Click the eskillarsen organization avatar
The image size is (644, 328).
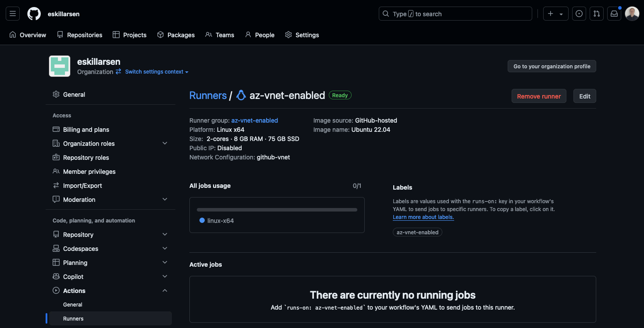coord(60,66)
